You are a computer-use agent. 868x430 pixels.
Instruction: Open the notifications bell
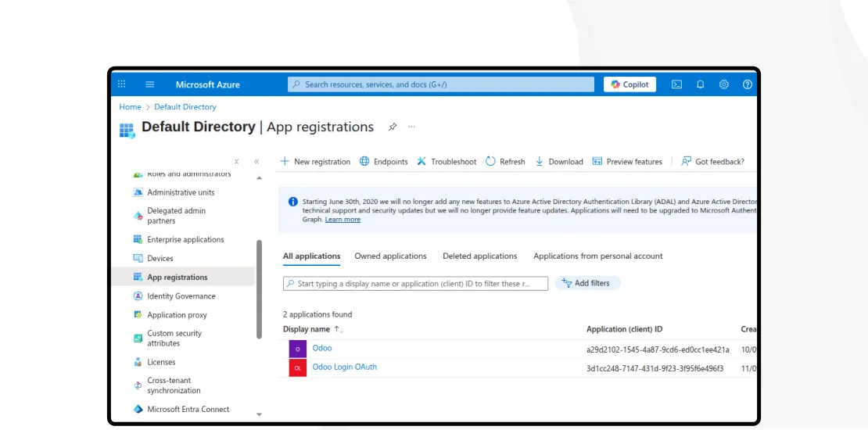click(x=701, y=84)
